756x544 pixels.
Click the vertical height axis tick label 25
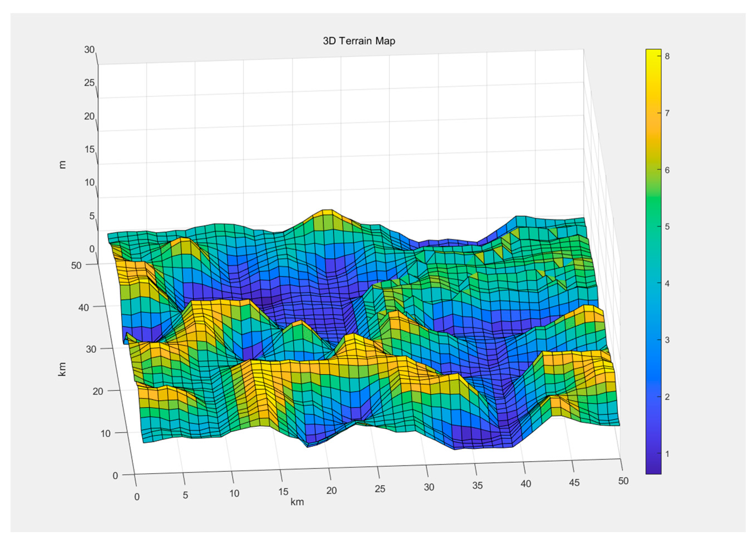click(89, 83)
